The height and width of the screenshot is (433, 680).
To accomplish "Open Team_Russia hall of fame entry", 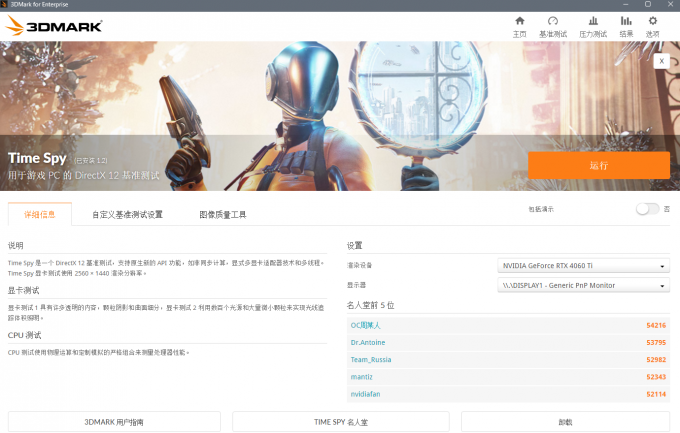I will coord(371,360).
